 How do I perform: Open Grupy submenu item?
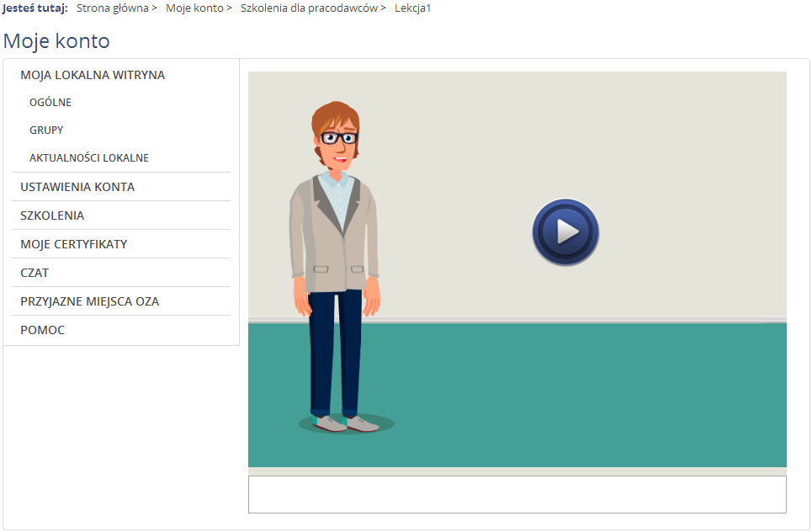(x=46, y=130)
